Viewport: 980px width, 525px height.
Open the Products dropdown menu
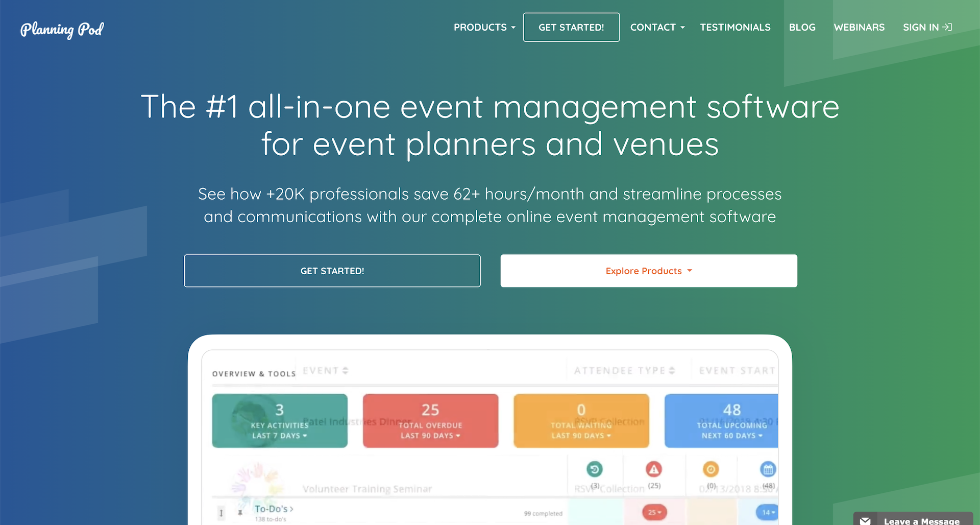pyautogui.click(x=484, y=27)
